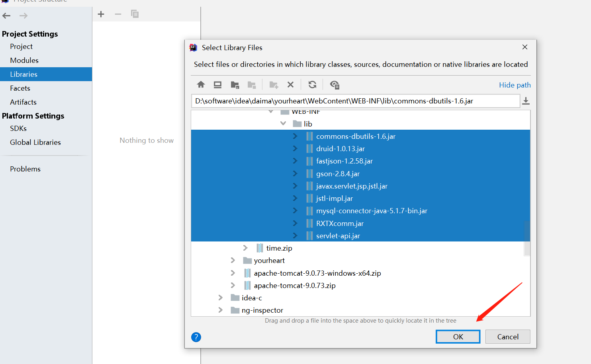Screen dimensions: 591x364
Task: Select jstl-impl.jar in file tree
Action: pos(360,199)
